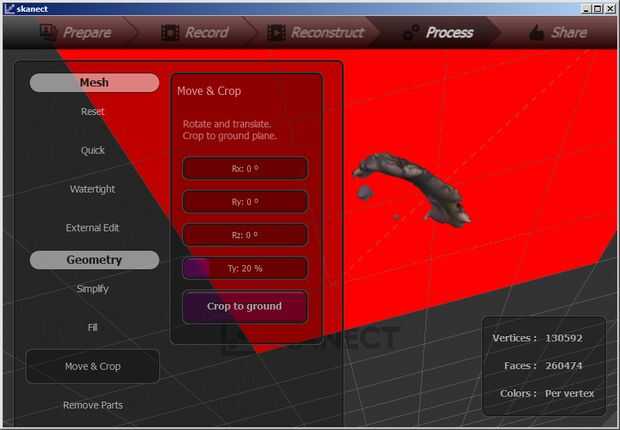The image size is (620, 430).
Task: Click the Vertices count 130592
Action: click(x=563, y=338)
